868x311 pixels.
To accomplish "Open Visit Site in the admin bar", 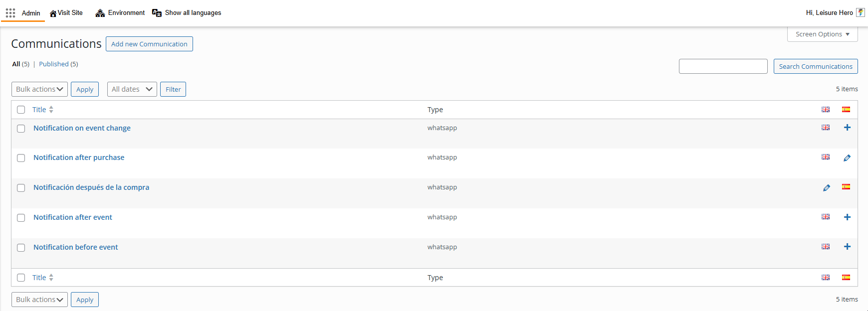I will [x=66, y=13].
